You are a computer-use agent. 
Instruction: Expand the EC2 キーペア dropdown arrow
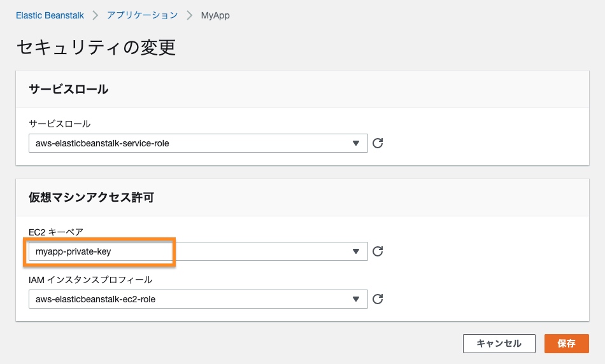(356, 251)
